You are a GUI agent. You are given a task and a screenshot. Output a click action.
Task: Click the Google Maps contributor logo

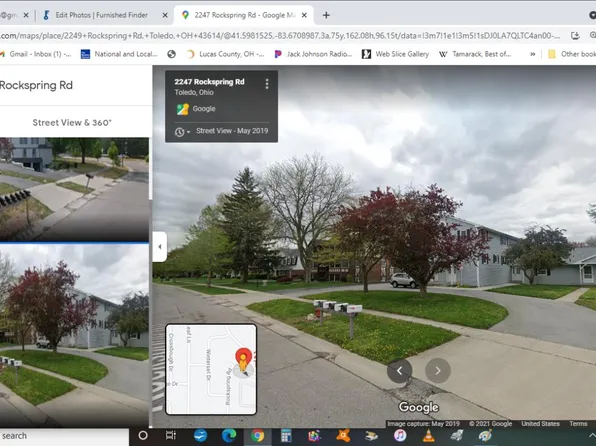point(183,109)
